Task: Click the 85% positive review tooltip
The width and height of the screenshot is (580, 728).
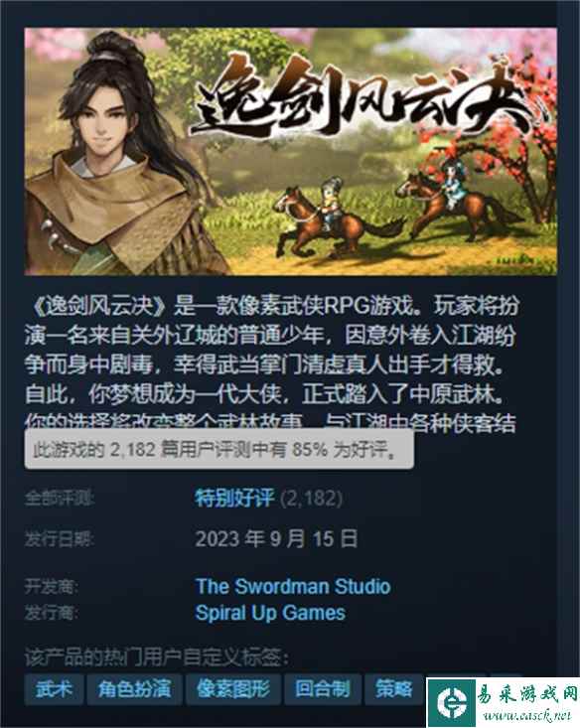Action: coord(218,449)
